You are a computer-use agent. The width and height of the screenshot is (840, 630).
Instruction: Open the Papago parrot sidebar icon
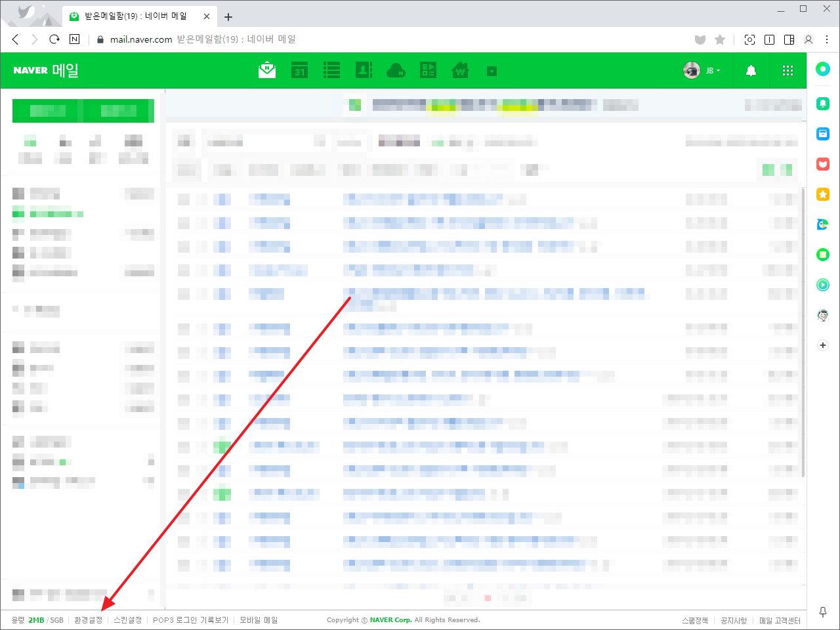tap(823, 224)
